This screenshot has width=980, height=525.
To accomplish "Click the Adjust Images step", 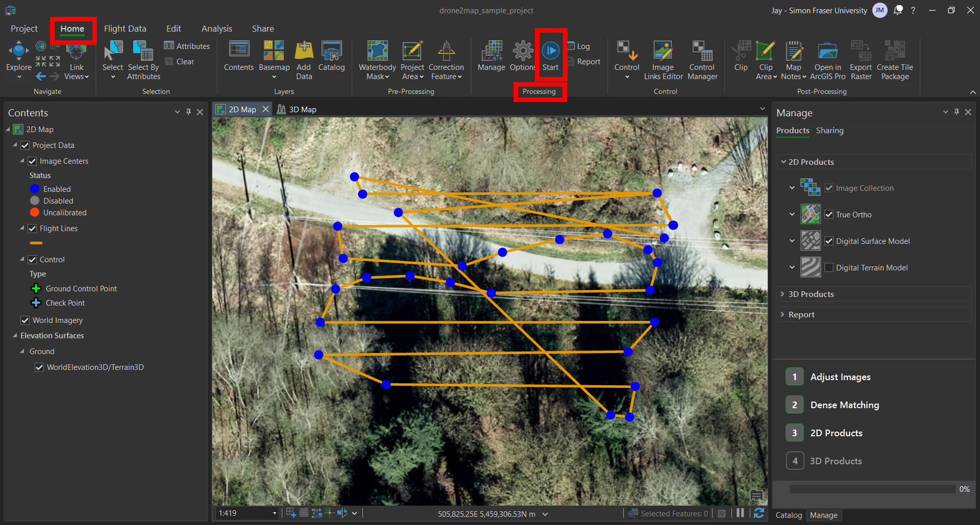I will (x=840, y=377).
